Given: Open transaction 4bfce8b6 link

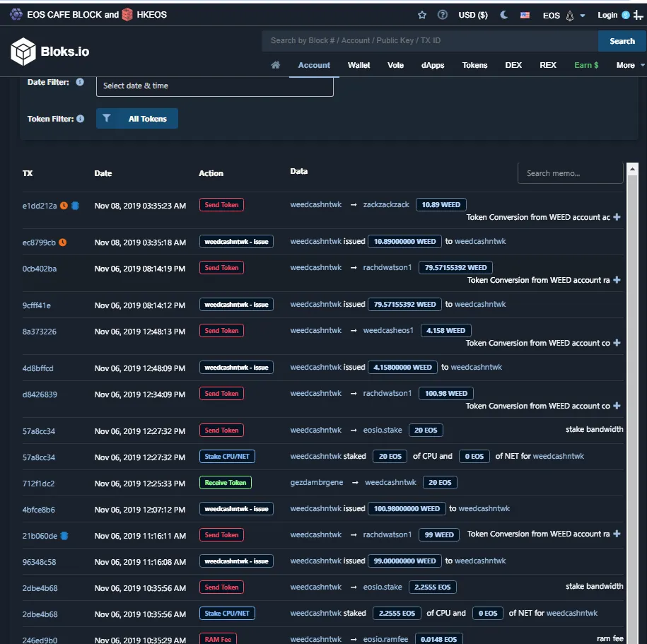Looking at the screenshot, I should point(38,510).
